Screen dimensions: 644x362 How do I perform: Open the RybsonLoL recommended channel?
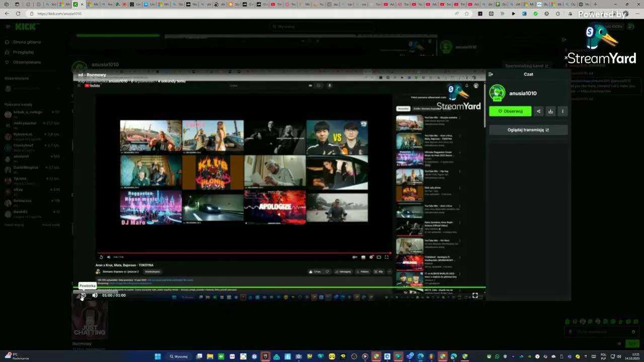tap(32, 136)
